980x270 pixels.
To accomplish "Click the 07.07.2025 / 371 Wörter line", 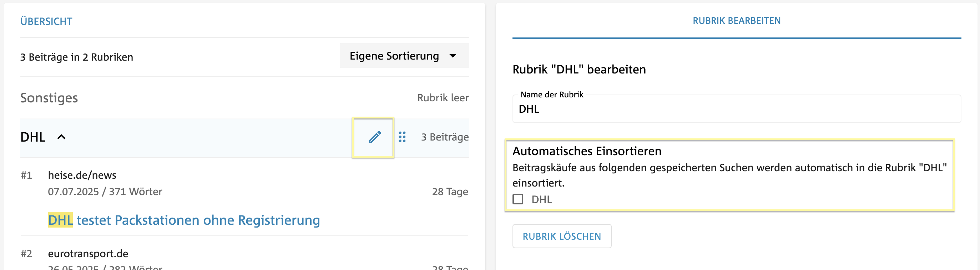I will (105, 191).
